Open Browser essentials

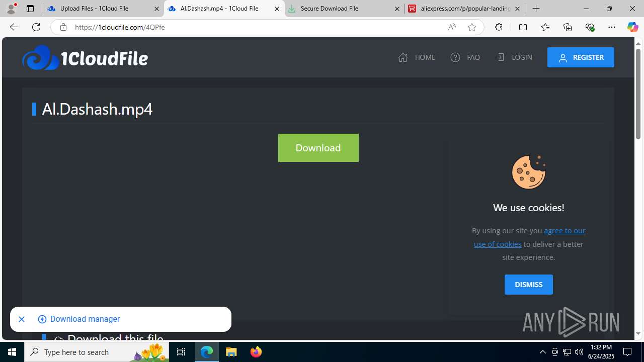click(x=590, y=27)
